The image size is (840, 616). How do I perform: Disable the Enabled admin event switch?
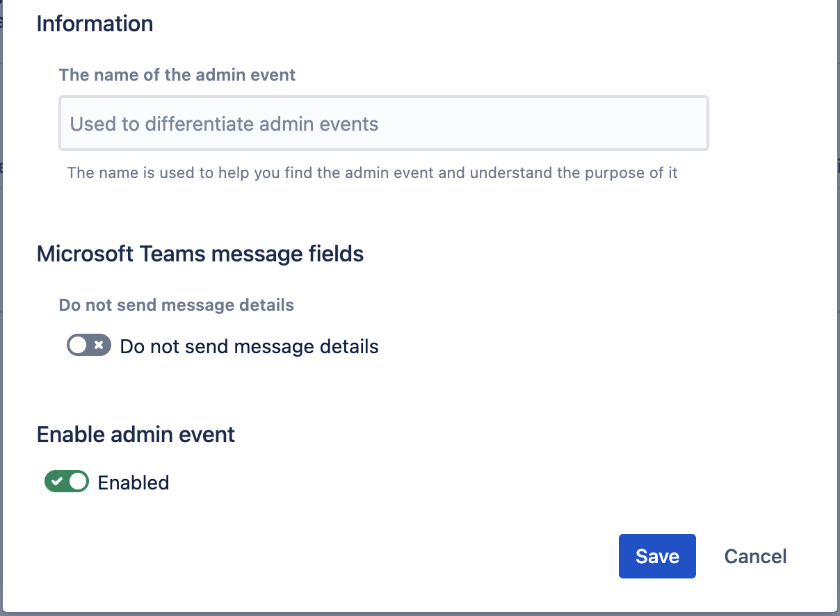(67, 482)
